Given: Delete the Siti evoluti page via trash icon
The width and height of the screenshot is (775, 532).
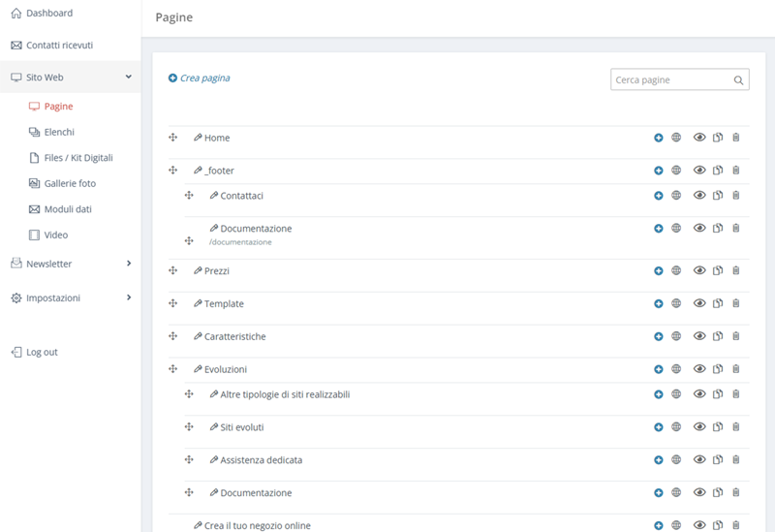Looking at the screenshot, I should pos(735,427).
